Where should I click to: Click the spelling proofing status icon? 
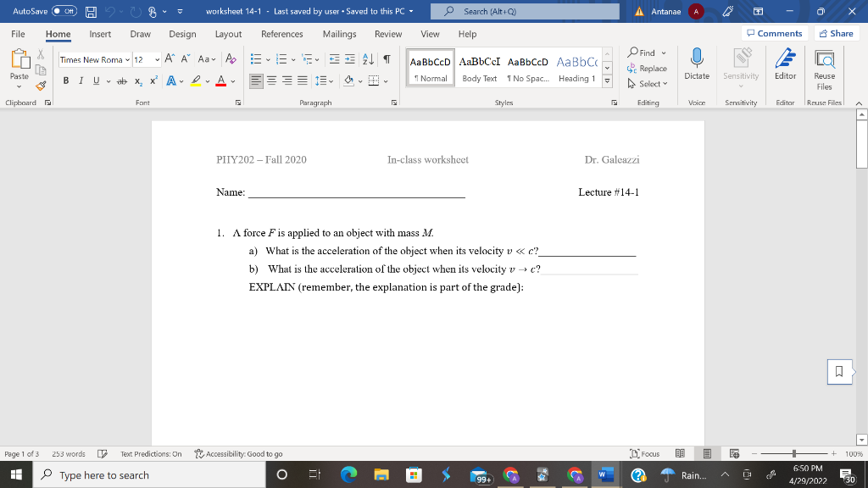[x=103, y=454]
